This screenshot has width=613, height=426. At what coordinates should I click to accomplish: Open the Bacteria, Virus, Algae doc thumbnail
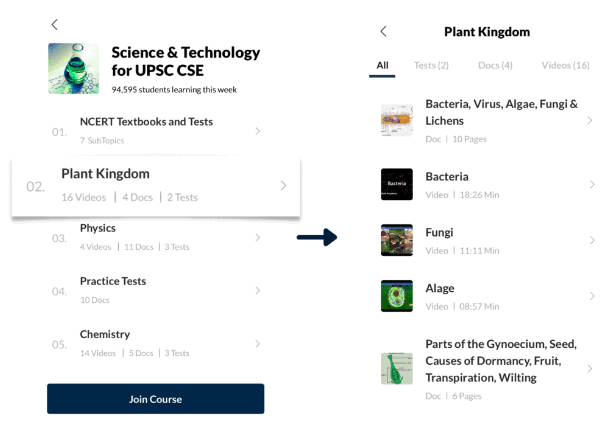[397, 120]
